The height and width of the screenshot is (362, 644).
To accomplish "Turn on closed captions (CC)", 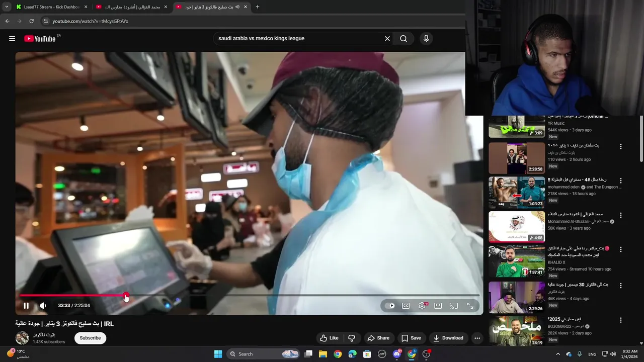I will click(406, 306).
